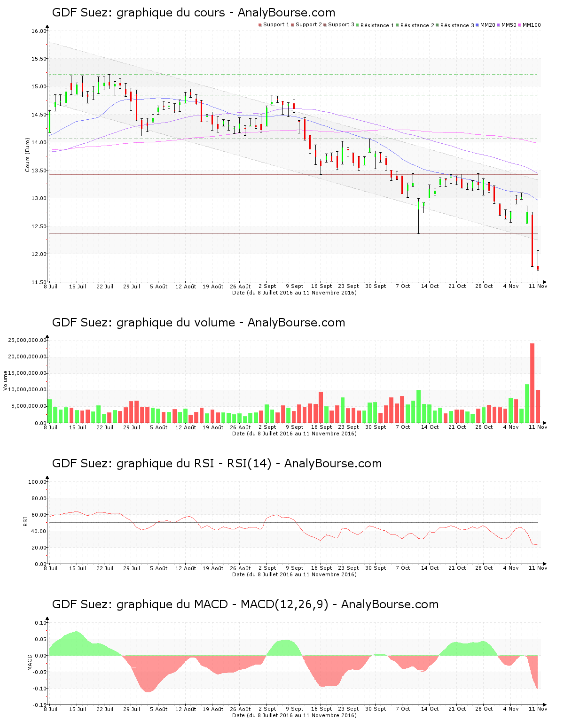This screenshot has width=564, height=728.
Task: Click the '7 Oct' date on the price chart
Action: click(x=403, y=286)
